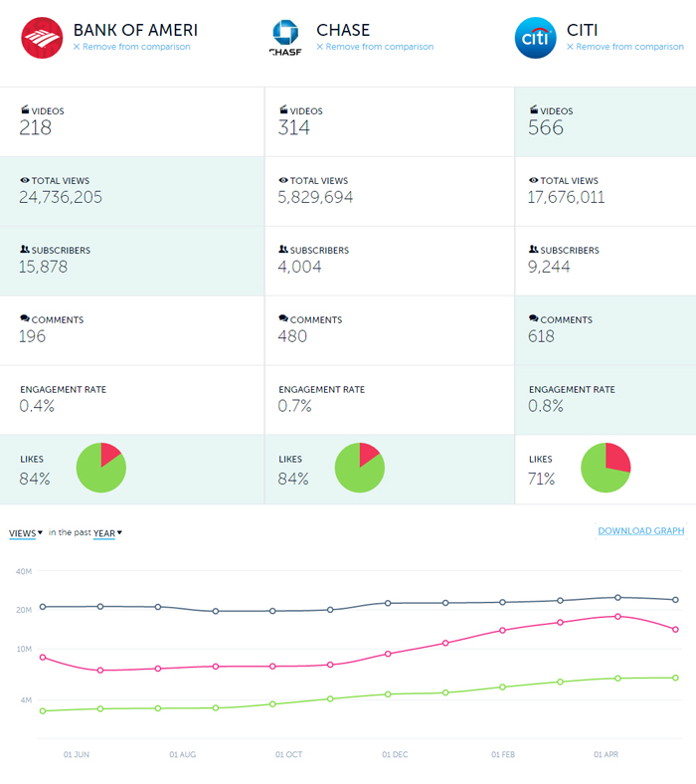
Task: Click the subscribers icon in Chase column
Action: [283, 249]
